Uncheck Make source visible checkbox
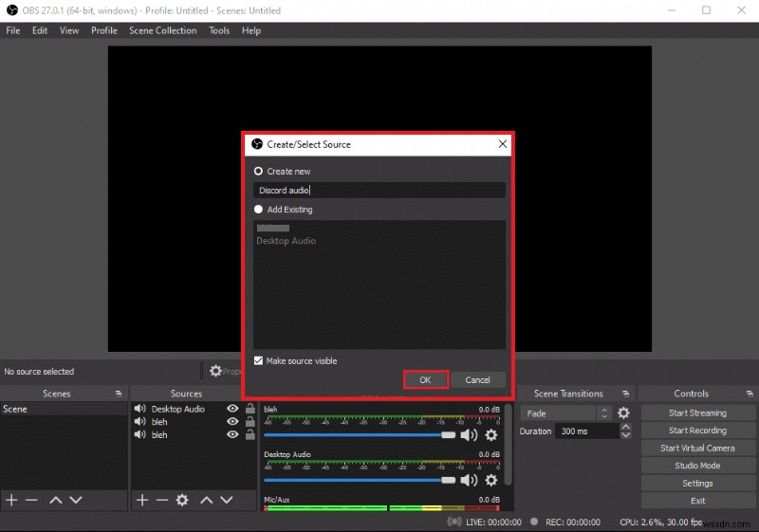The width and height of the screenshot is (759, 532). click(258, 360)
